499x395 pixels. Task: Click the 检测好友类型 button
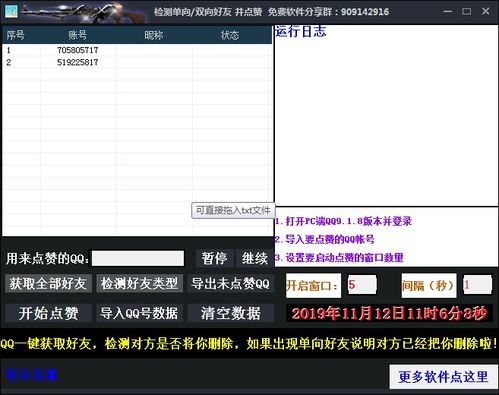click(x=140, y=284)
